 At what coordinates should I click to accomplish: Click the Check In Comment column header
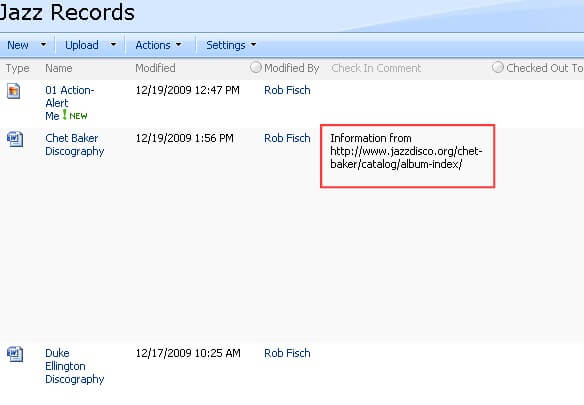coord(376,68)
